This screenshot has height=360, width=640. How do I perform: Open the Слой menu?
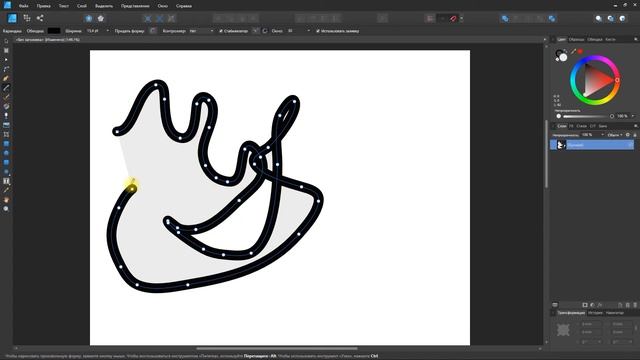(x=82, y=6)
